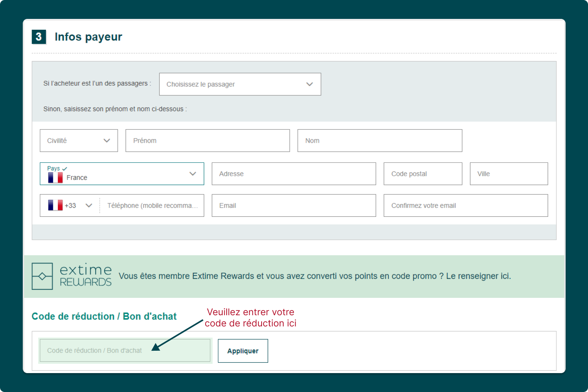The height and width of the screenshot is (392, 588).
Task: Select the Code postal field
Action: click(422, 174)
